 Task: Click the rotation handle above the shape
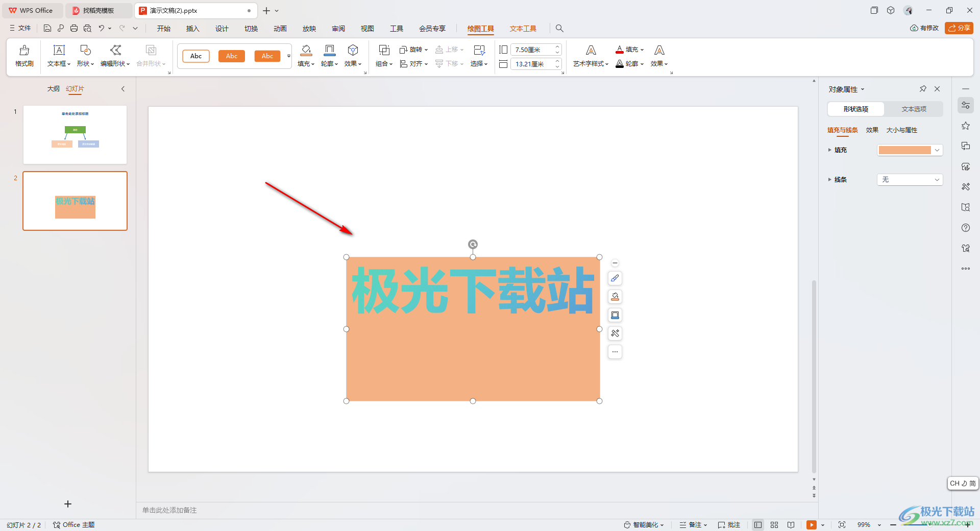pyautogui.click(x=473, y=245)
